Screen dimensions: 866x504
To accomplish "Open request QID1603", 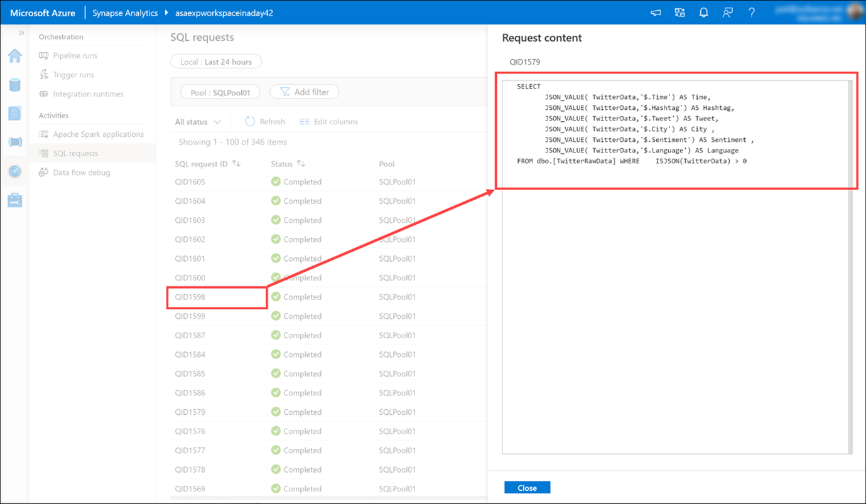I will 190,220.
